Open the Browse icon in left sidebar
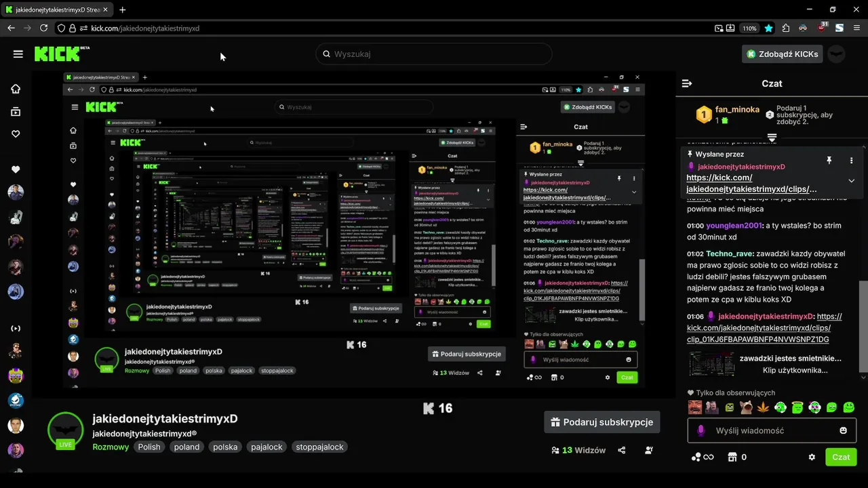The width and height of the screenshot is (868, 488). (16, 112)
